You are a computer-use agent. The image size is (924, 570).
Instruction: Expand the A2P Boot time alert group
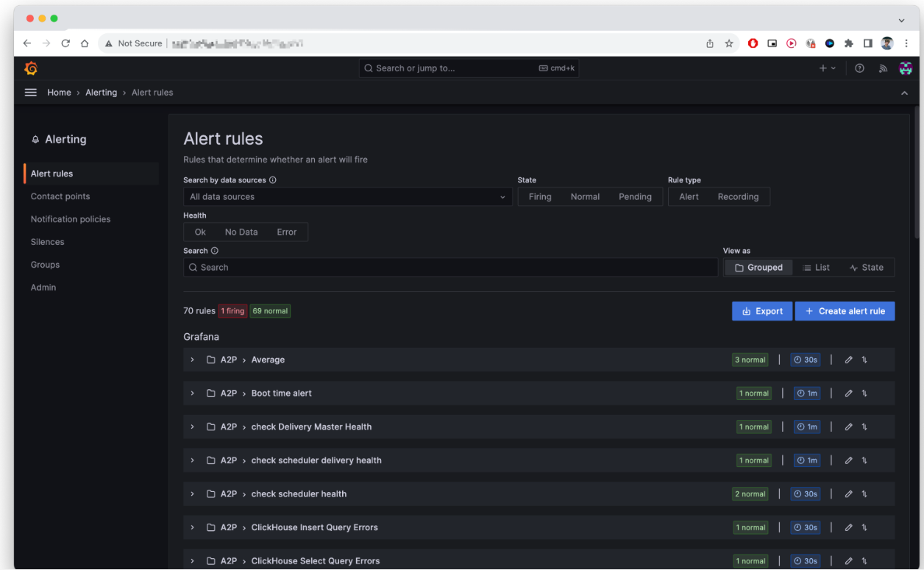click(x=192, y=393)
